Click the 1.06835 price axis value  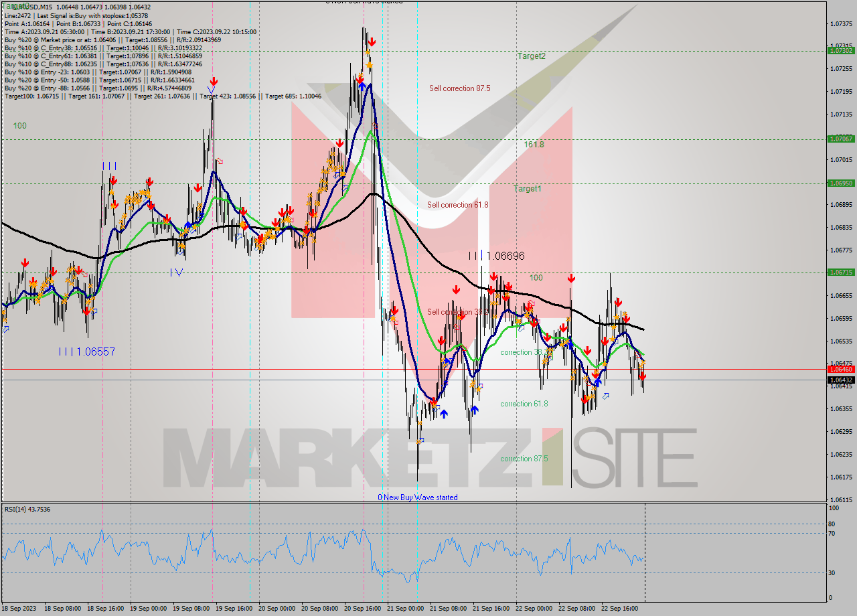click(840, 228)
